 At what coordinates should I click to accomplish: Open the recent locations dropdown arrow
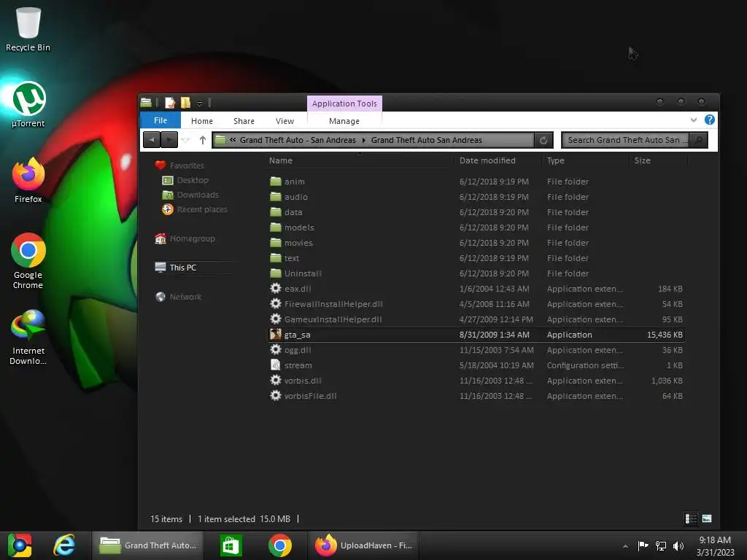pos(186,140)
